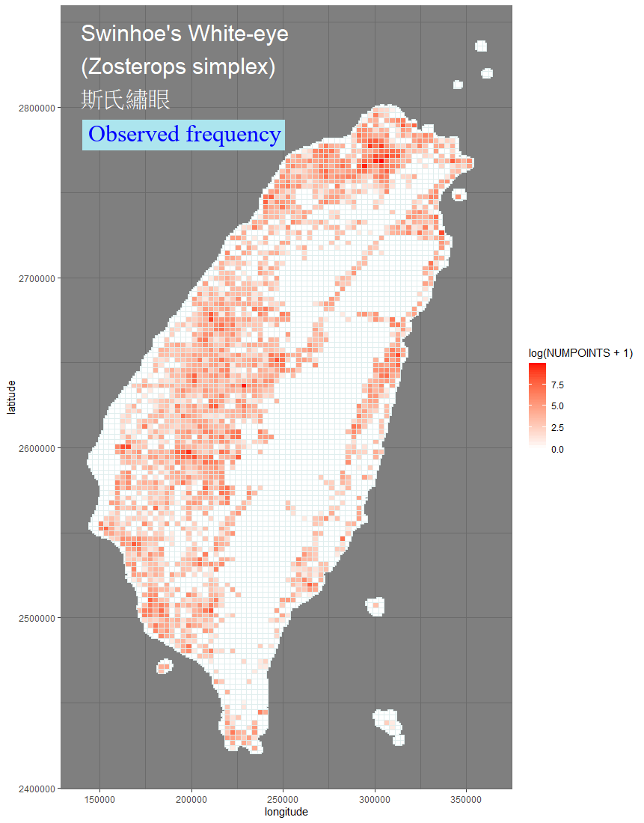Click the 0.0 legend value label

coord(557,450)
